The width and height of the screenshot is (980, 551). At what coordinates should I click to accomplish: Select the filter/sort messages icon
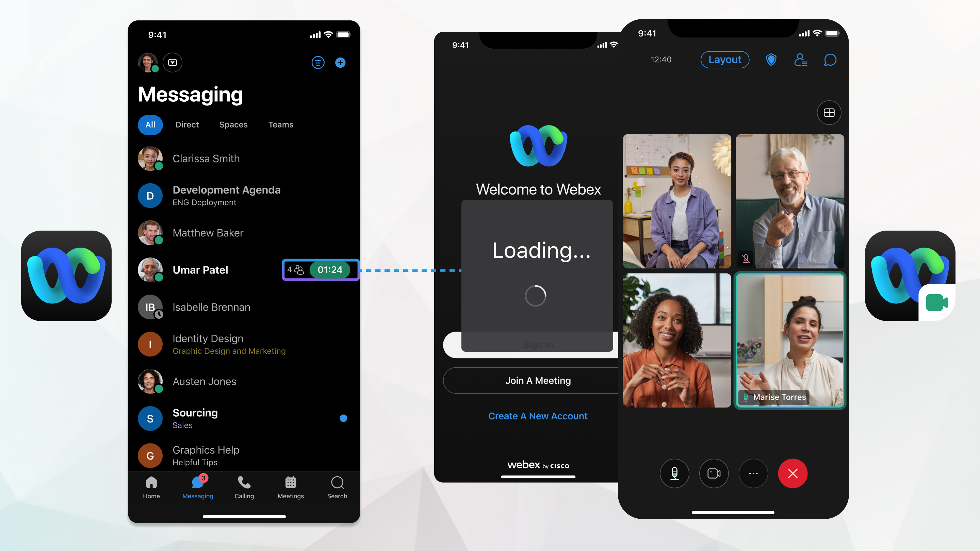(318, 63)
